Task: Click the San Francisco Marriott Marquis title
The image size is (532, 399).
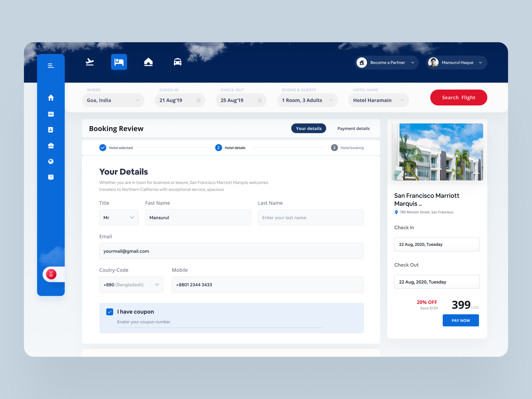Action: (x=427, y=200)
